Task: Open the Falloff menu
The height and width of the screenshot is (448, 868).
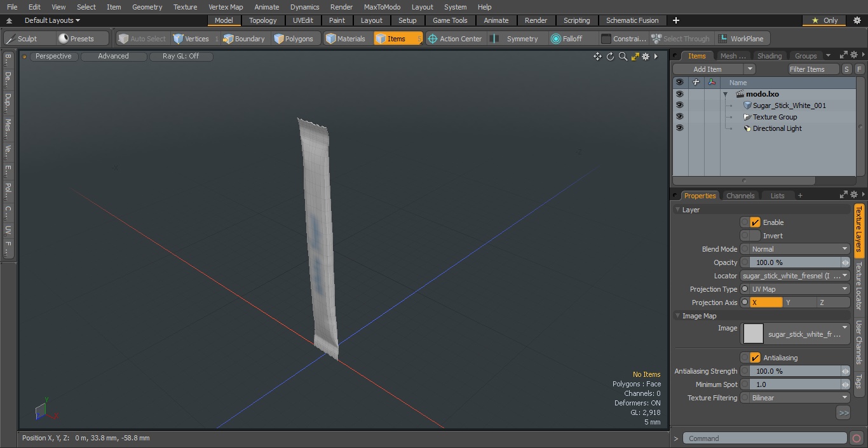Action: tap(572, 39)
